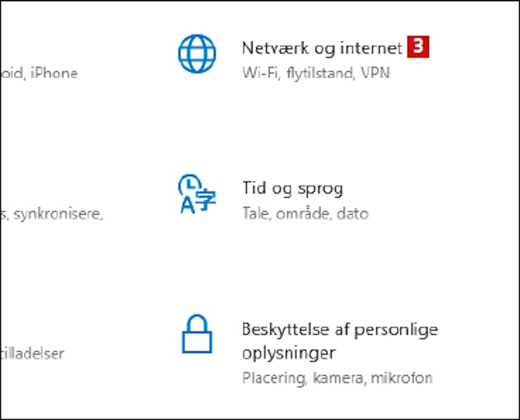This screenshot has width=520, height=420.
Task: Click the word internet in the network heading
Action: point(371,48)
